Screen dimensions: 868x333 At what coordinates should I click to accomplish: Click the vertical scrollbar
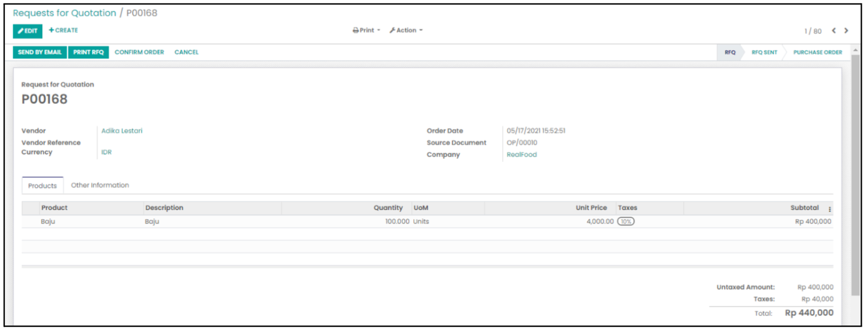[855, 174]
